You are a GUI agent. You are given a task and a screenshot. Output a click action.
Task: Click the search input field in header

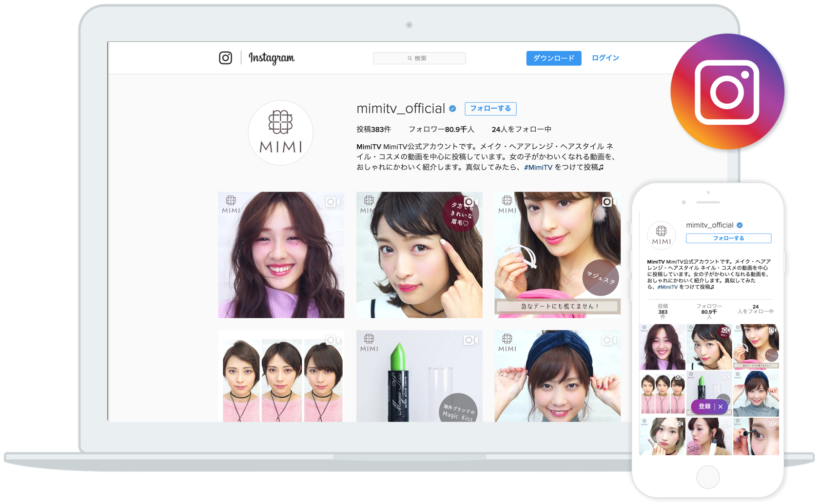point(419,58)
